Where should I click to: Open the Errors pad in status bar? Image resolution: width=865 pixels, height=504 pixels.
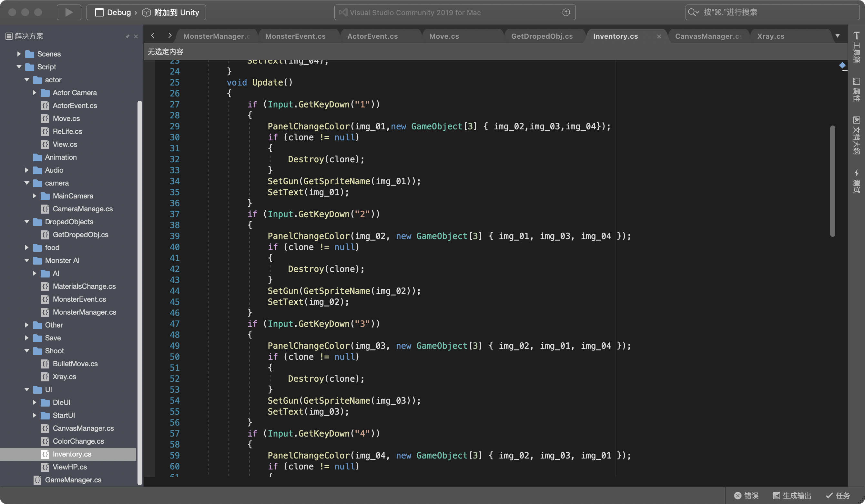coord(746,495)
